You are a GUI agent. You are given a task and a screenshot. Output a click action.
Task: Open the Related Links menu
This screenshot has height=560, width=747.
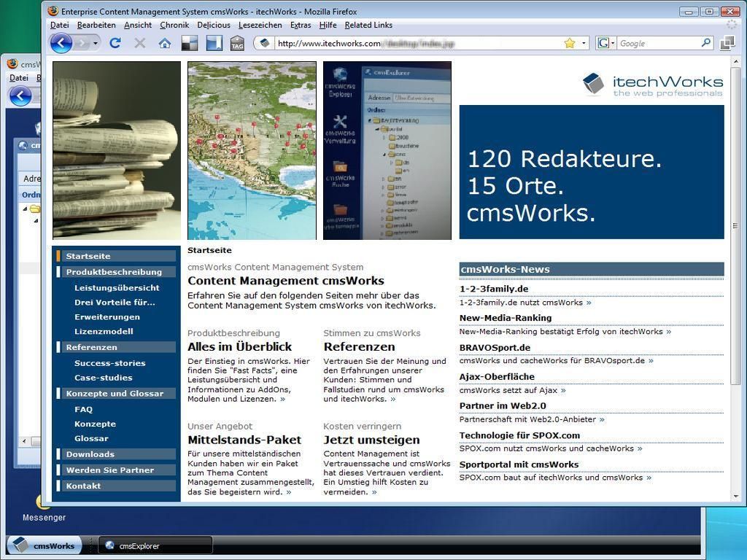[x=368, y=26]
